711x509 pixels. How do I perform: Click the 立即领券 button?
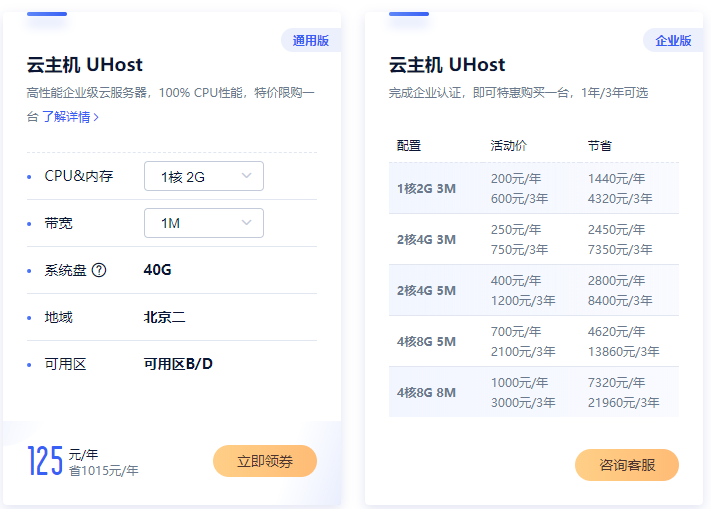click(265, 461)
